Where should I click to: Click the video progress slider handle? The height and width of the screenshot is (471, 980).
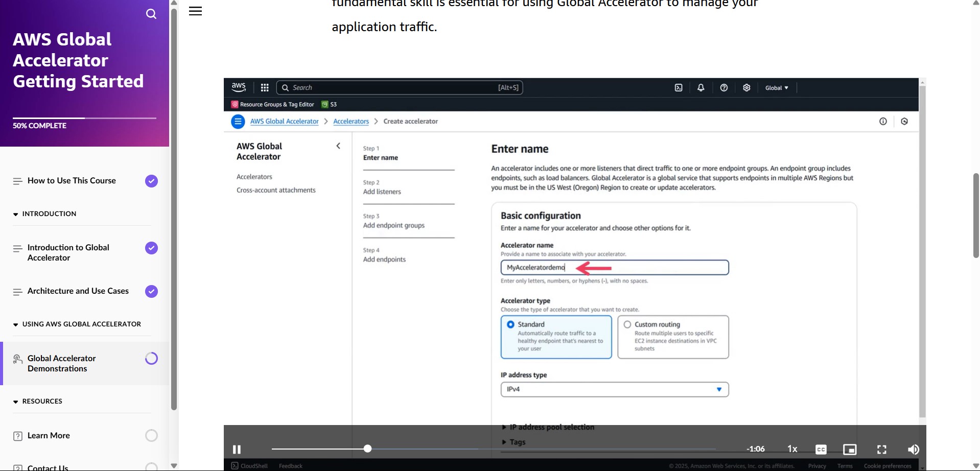coord(367,449)
